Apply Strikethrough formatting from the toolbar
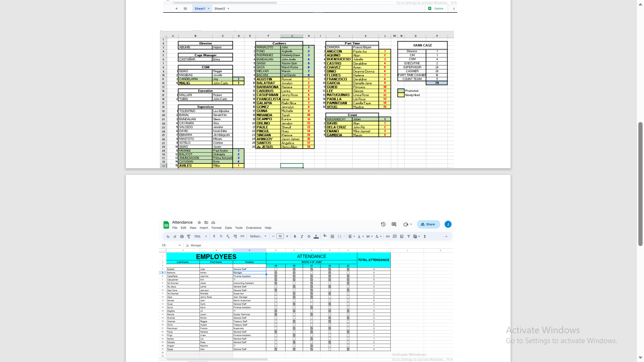644x362 pixels. (x=309, y=237)
